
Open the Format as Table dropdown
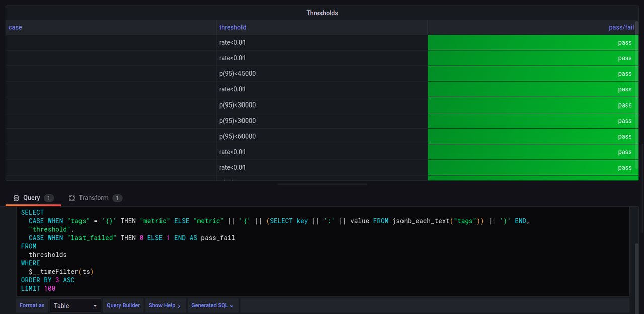coord(75,305)
